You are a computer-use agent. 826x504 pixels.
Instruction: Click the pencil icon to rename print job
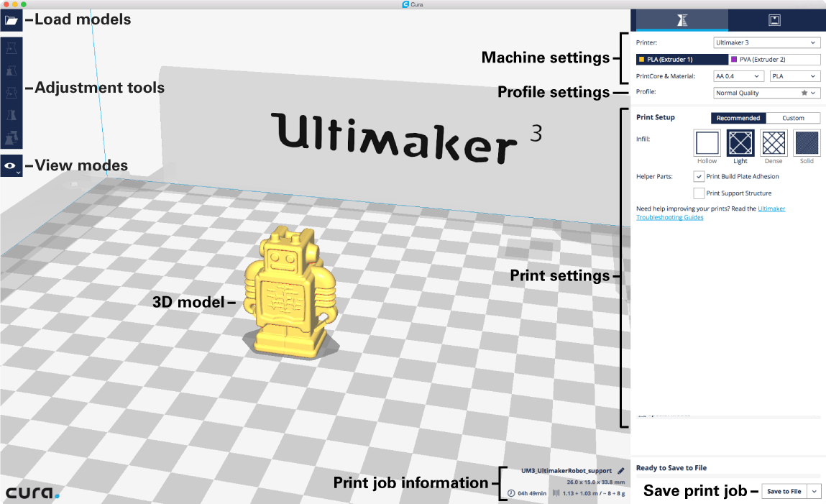(620, 471)
